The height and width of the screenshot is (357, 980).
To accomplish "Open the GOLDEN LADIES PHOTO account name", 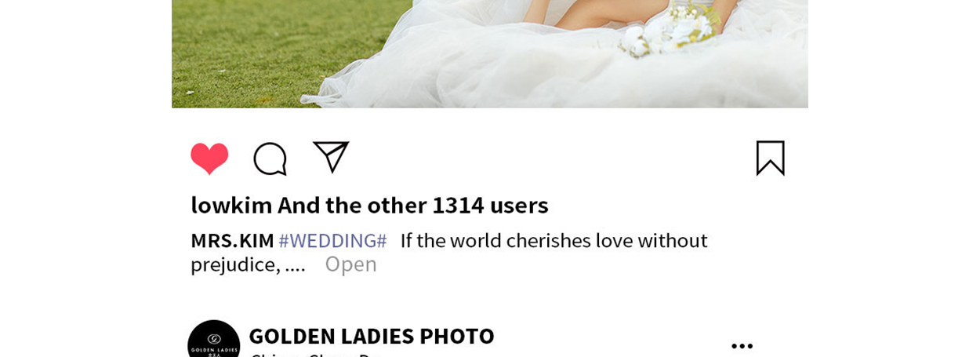I will pyautogui.click(x=372, y=336).
